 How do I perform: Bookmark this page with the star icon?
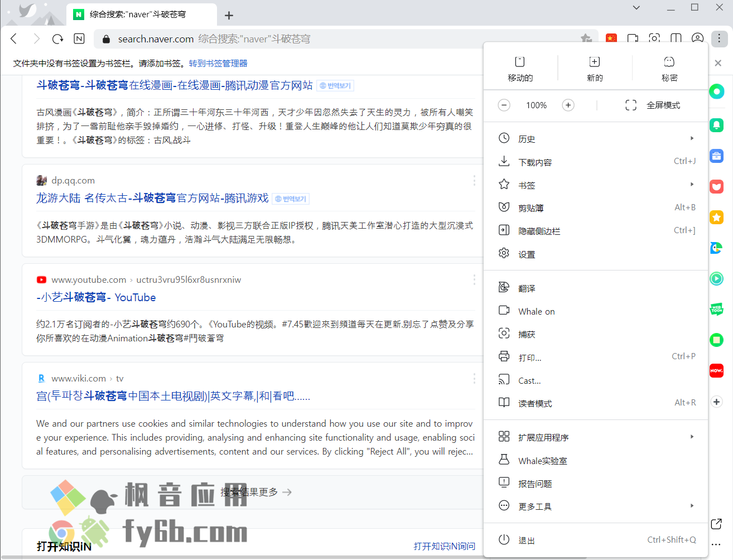(586, 38)
